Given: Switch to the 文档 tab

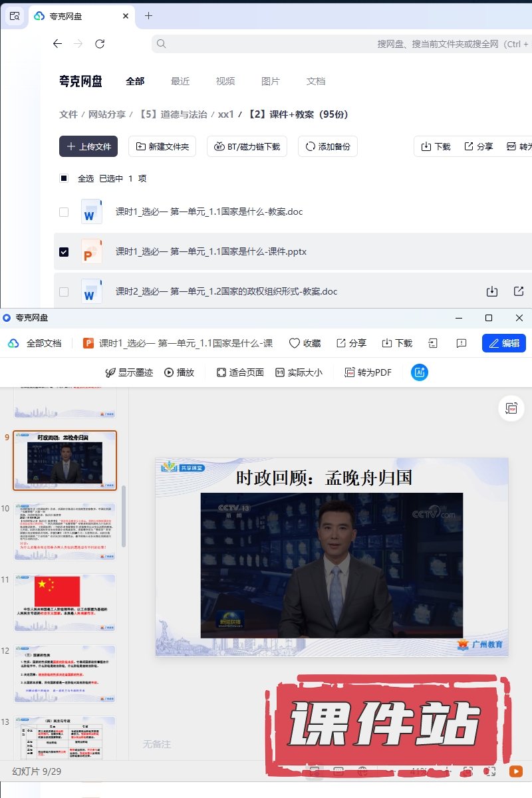Looking at the screenshot, I should pos(316,81).
